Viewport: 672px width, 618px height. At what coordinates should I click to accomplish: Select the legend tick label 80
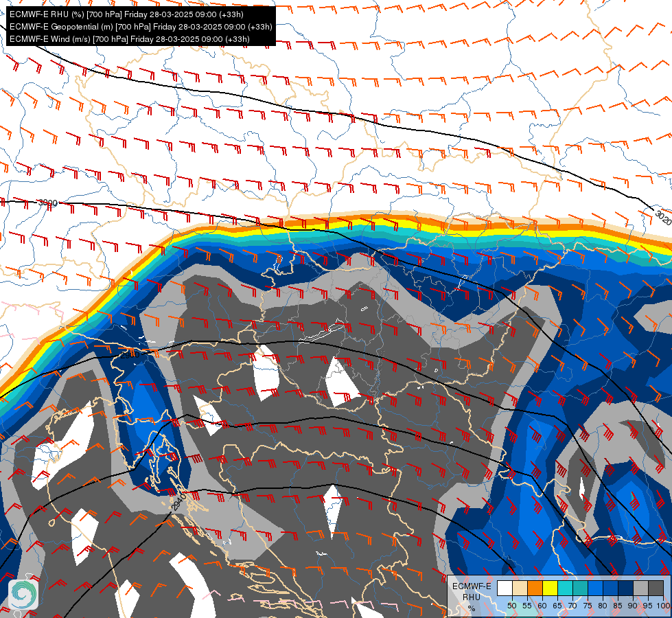[x=603, y=606]
